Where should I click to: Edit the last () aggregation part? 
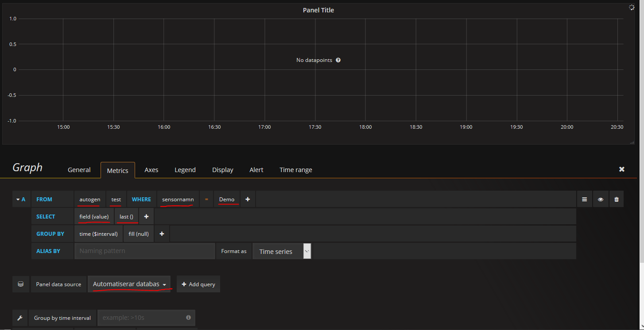point(127,217)
